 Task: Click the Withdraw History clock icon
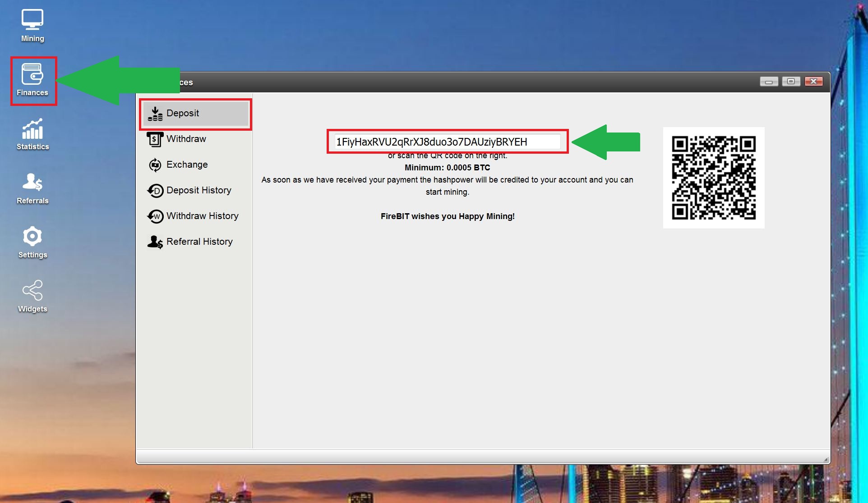coord(155,216)
